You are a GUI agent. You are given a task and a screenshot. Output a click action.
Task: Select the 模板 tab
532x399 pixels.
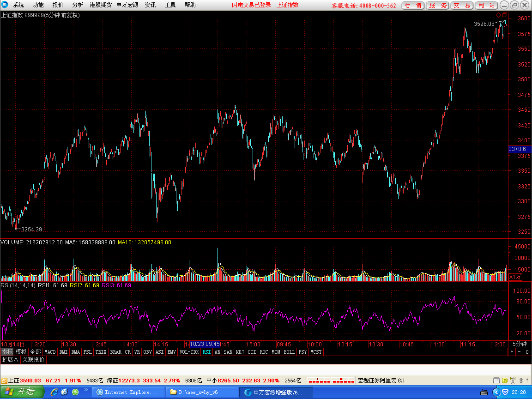click(21, 352)
